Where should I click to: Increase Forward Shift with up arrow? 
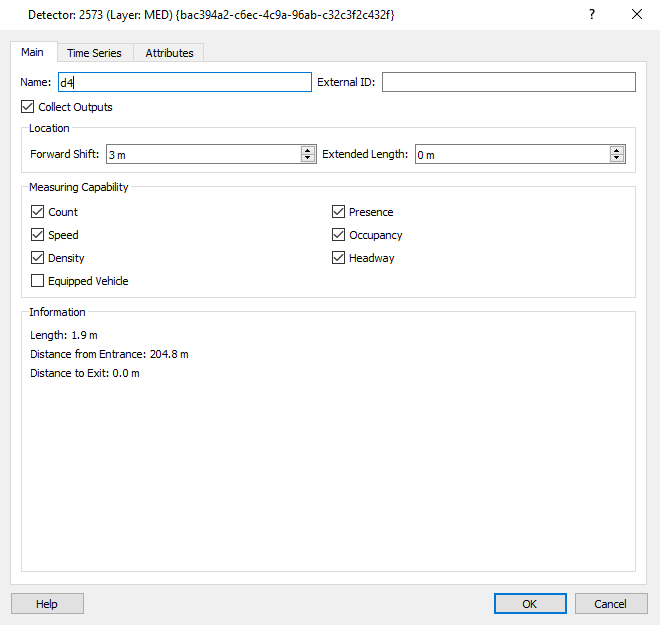point(308,150)
